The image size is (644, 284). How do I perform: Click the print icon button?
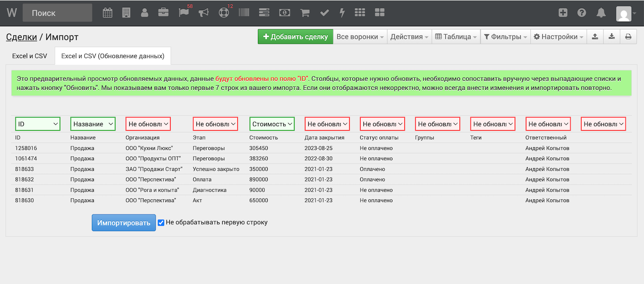click(x=628, y=37)
